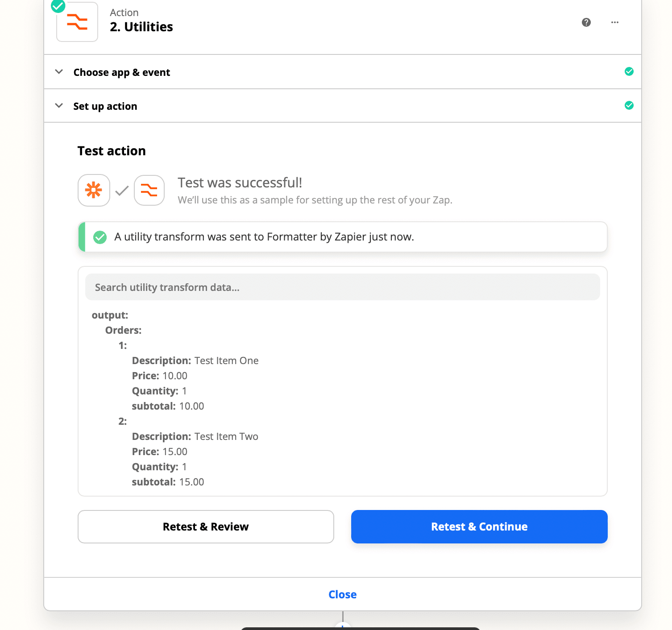Click the green checkmark on Set up action
This screenshot has width=672, height=630.
pos(629,105)
